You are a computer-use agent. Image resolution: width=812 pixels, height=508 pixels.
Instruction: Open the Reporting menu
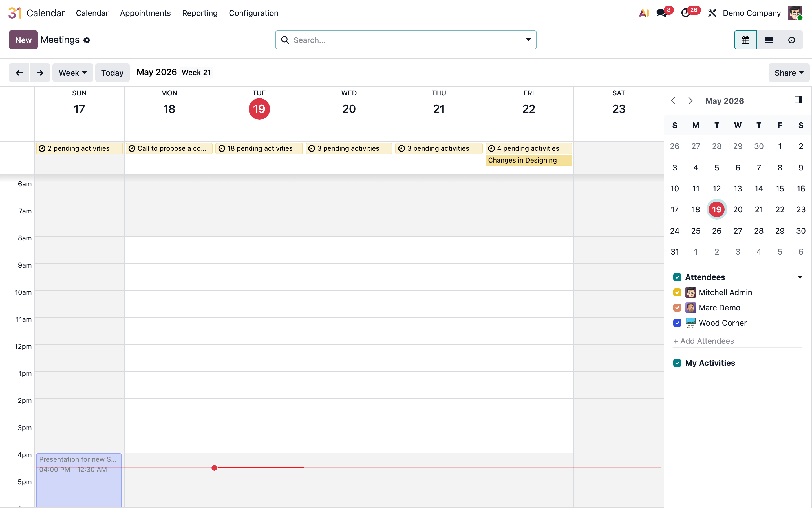200,13
